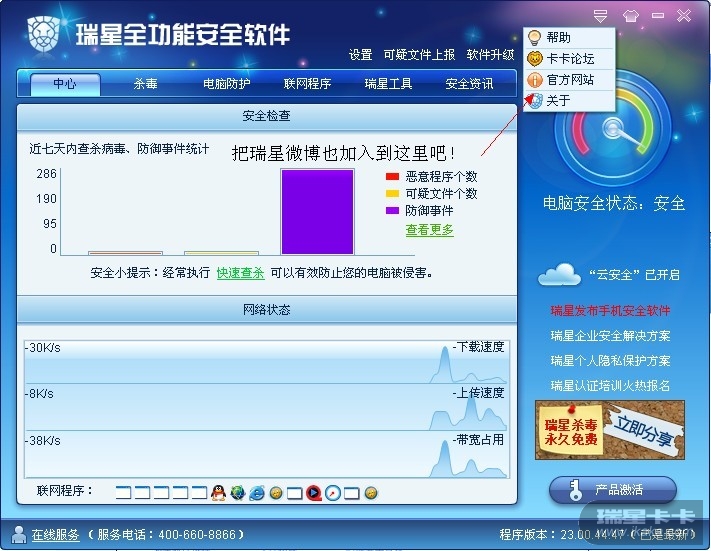Select 帮助 in the dropdown menu
Screen dimensions: 711x551
(569, 37)
